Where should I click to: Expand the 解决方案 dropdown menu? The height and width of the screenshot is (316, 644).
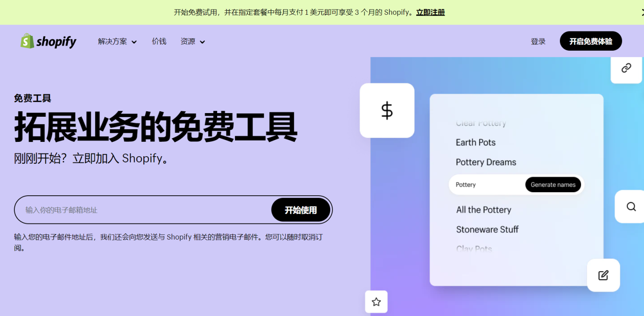pos(117,42)
